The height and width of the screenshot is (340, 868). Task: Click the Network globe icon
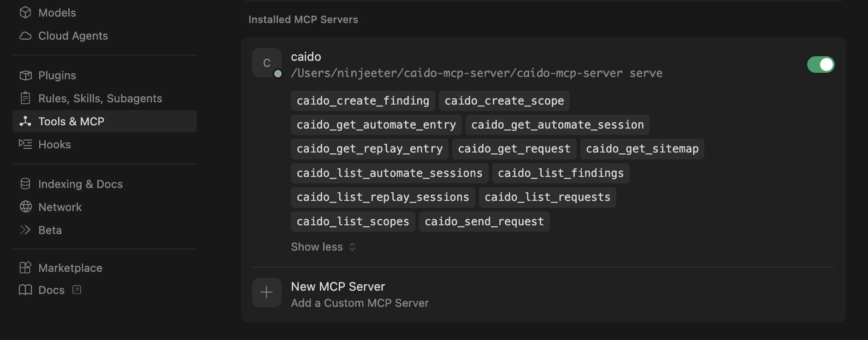point(26,207)
